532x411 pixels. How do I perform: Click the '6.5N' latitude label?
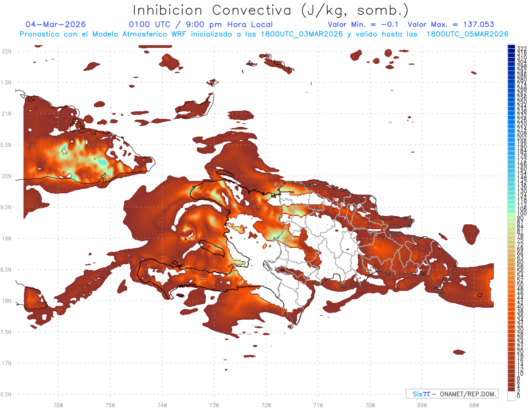click(x=7, y=394)
